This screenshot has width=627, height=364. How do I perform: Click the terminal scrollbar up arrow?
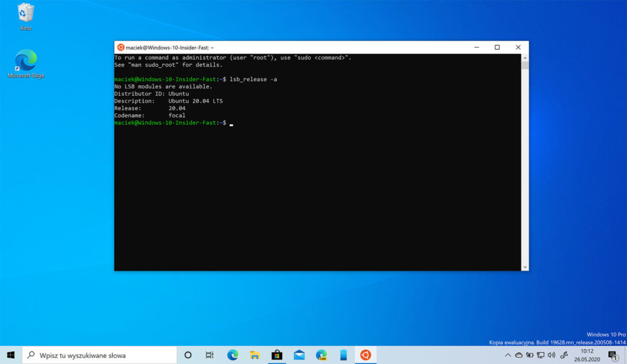[525, 58]
